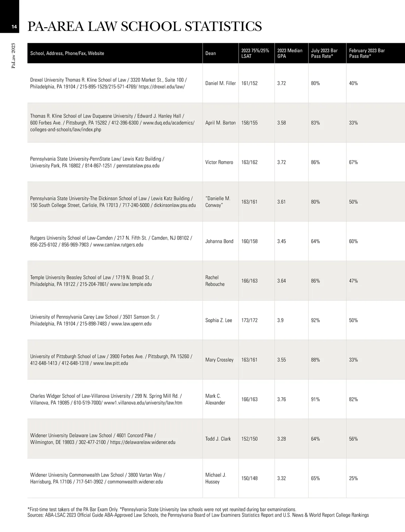Open the delawarelaw.widener.edu URL
This screenshot has width=405, height=532.
point(142,442)
